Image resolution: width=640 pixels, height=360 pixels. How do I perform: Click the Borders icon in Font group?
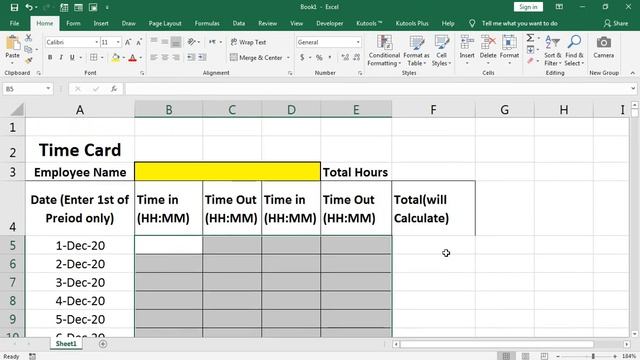pos(93,58)
